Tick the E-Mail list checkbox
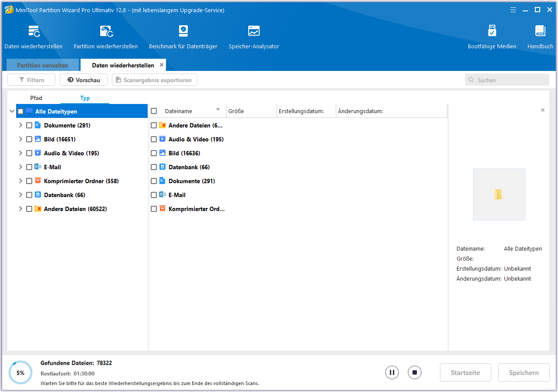The image size is (558, 392). (x=154, y=195)
